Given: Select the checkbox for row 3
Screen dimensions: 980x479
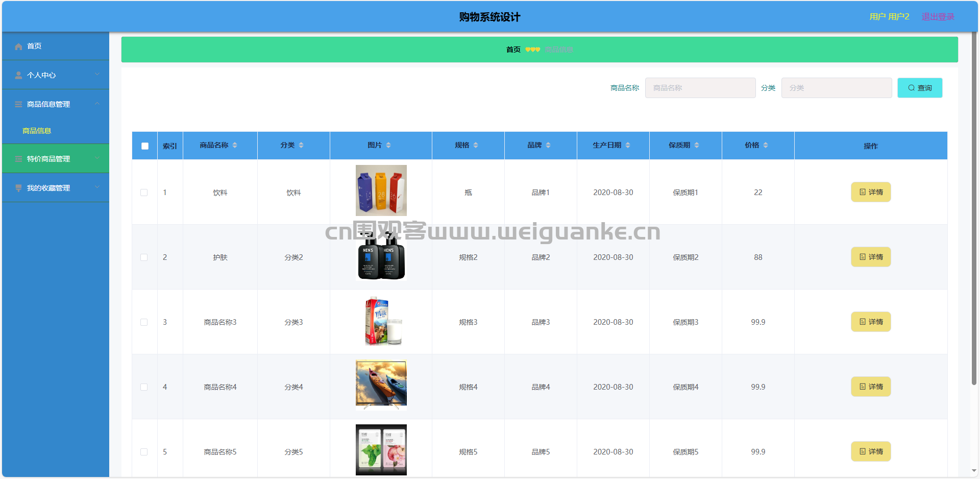Looking at the screenshot, I should [x=144, y=322].
